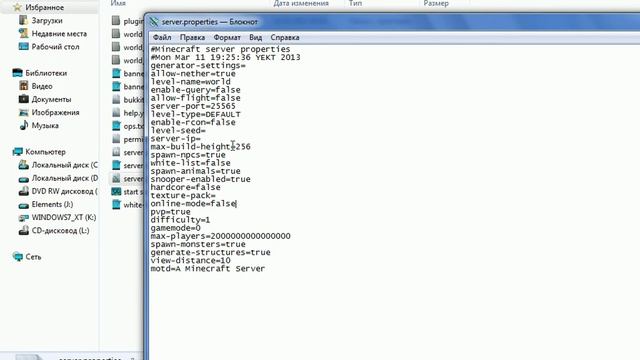The height and width of the screenshot is (360, 640).
Task: Sort by Размер column header in Explorer
Action: pos(436,3)
